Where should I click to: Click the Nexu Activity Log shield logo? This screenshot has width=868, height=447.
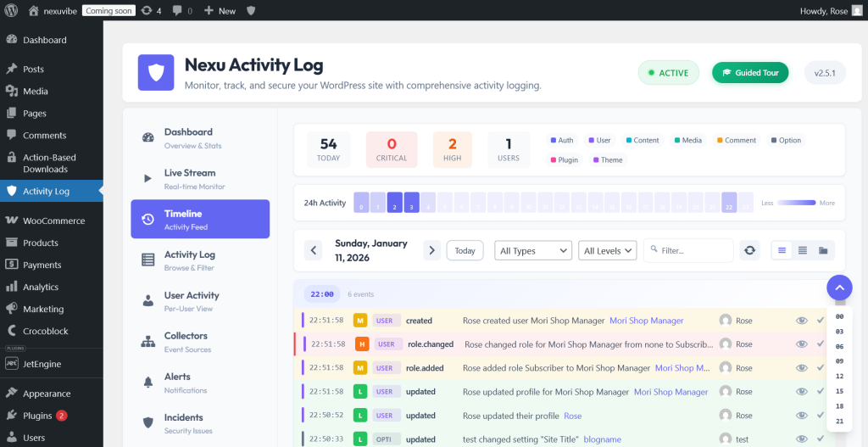pos(156,72)
